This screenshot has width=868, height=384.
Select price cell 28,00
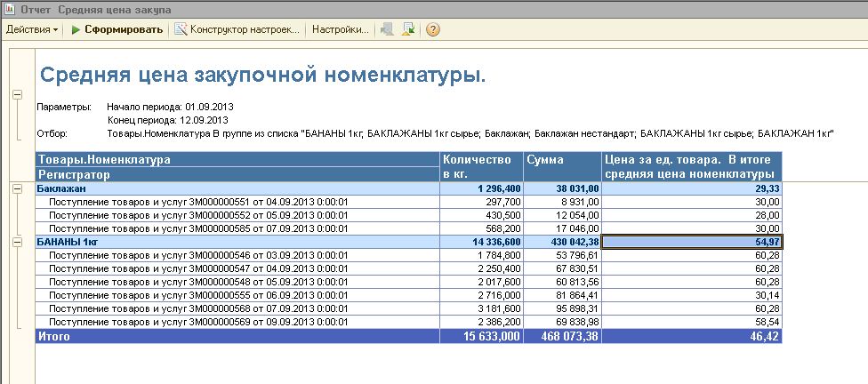tap(692, 215)
